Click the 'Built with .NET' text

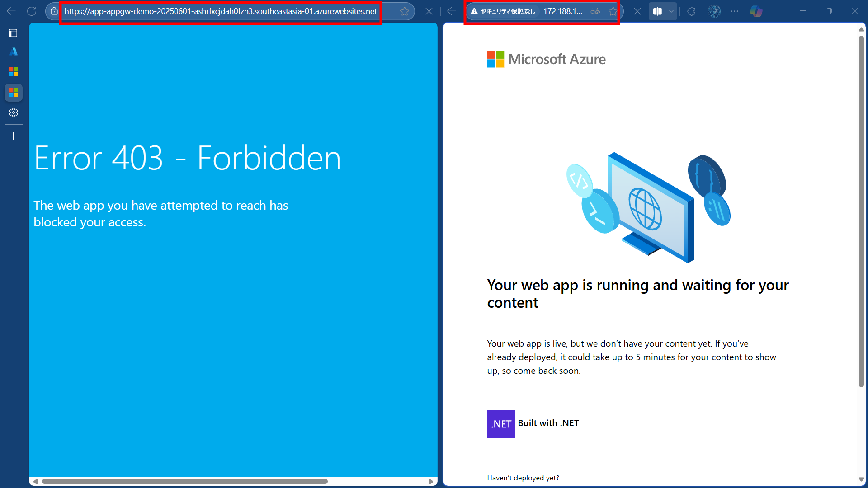[x=548, y=423]
